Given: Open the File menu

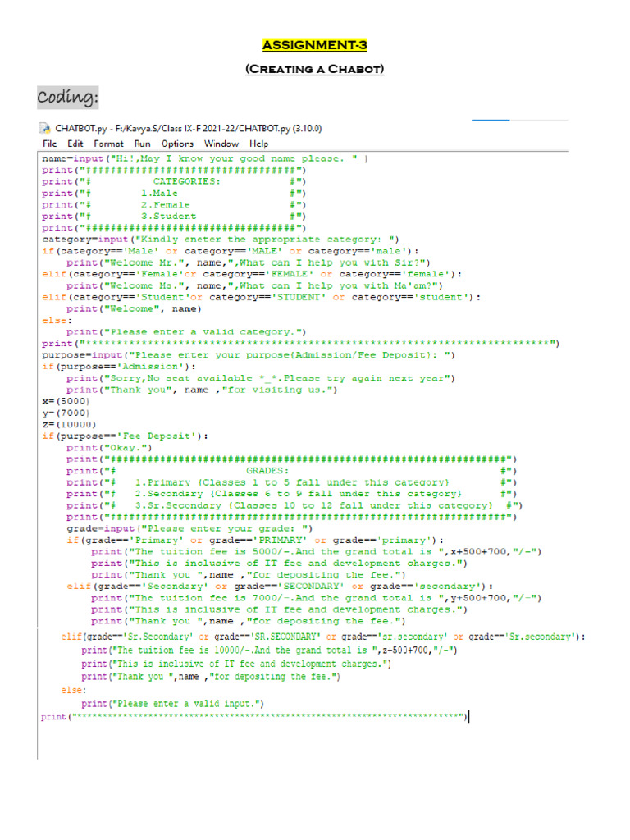Looking at the screenshot, I should 50,144.
